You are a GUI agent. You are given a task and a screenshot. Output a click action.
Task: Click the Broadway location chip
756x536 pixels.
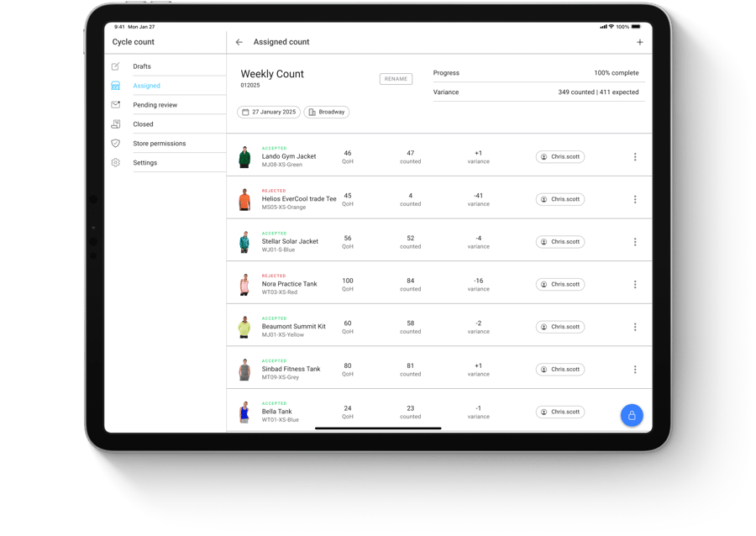tap(326, 112)
